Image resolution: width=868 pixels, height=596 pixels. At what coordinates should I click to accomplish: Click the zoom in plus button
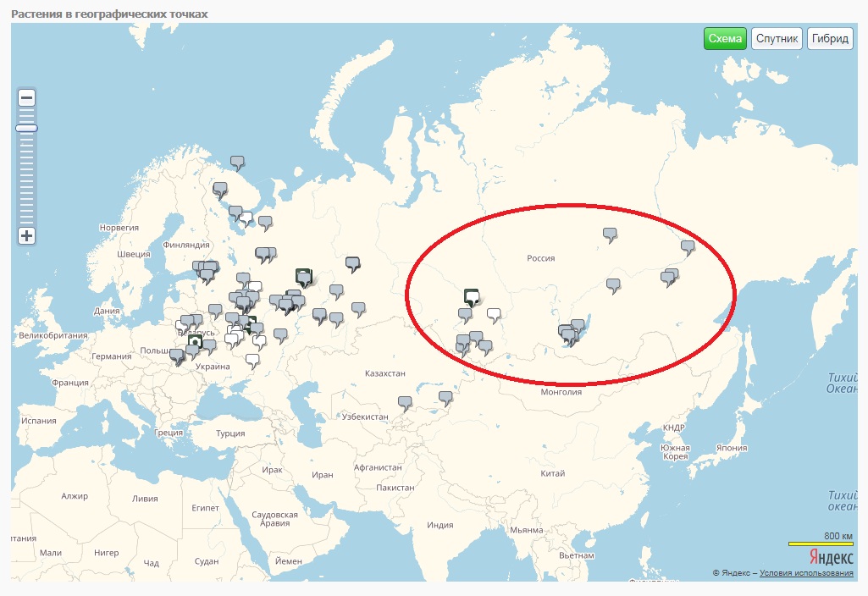point(26,235)
